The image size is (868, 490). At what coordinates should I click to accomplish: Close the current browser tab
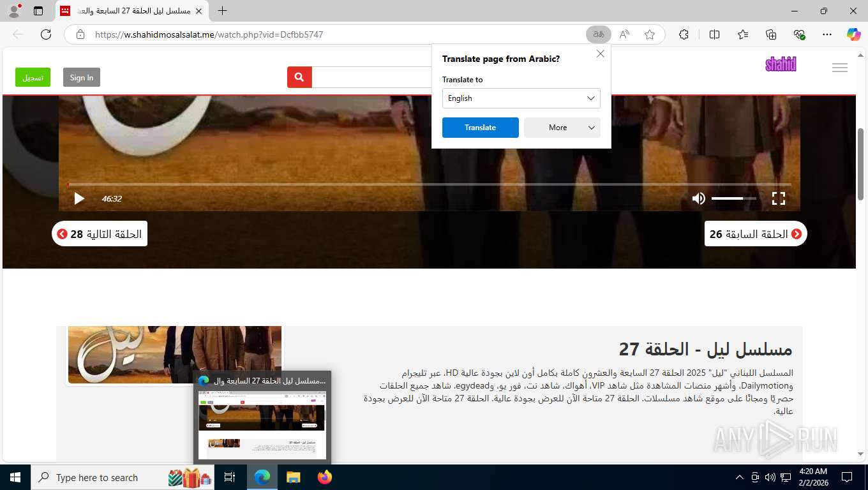199,11
